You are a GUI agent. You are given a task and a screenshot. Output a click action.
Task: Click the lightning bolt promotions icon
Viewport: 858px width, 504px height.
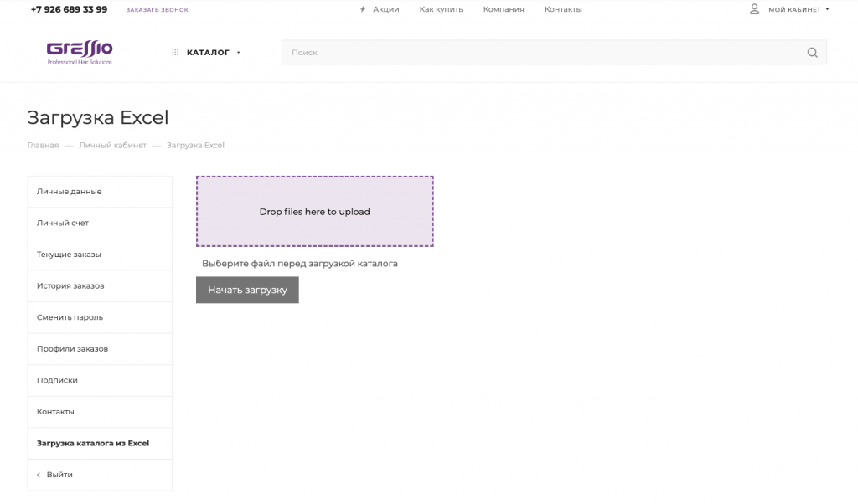click(x=363, y=9)
